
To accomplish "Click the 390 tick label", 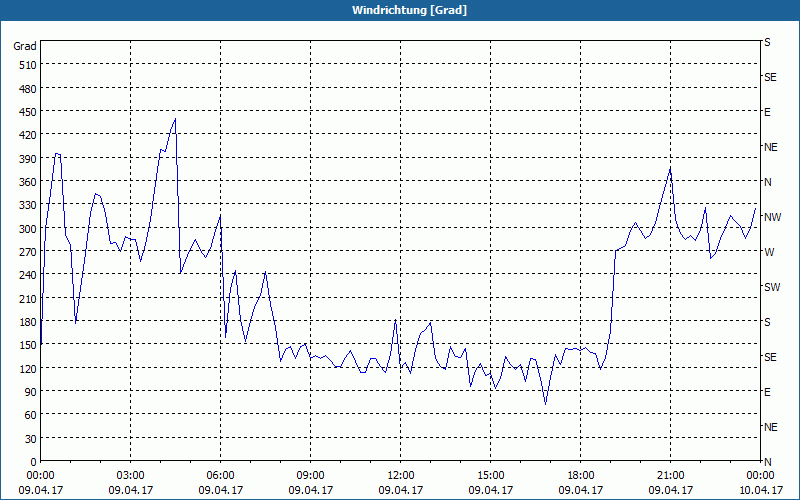I will click(29, 159).
